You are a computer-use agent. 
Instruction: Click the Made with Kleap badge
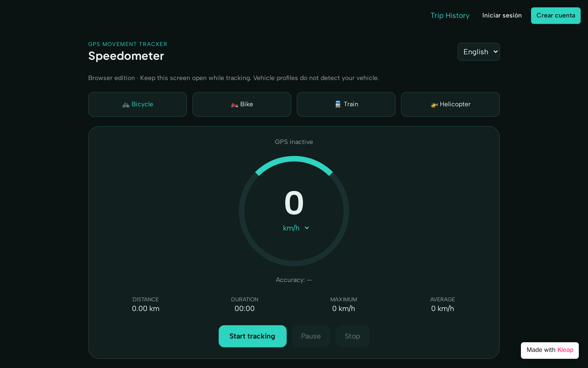[550, 350]
